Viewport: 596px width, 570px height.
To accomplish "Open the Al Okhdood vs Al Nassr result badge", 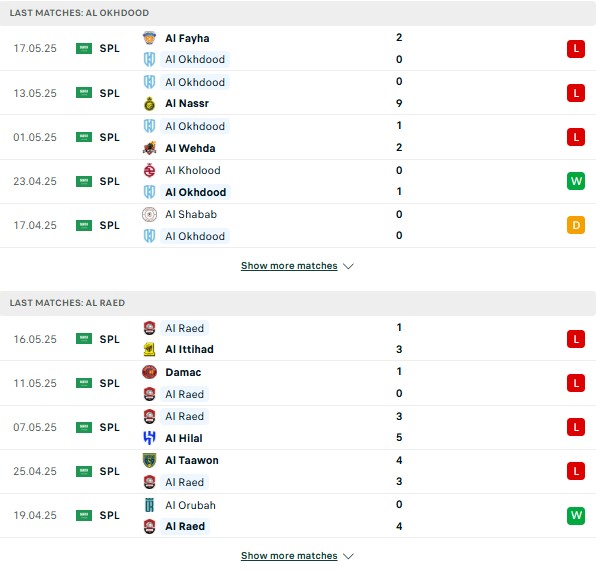I will pyautogui.click(x=576, y=93).
